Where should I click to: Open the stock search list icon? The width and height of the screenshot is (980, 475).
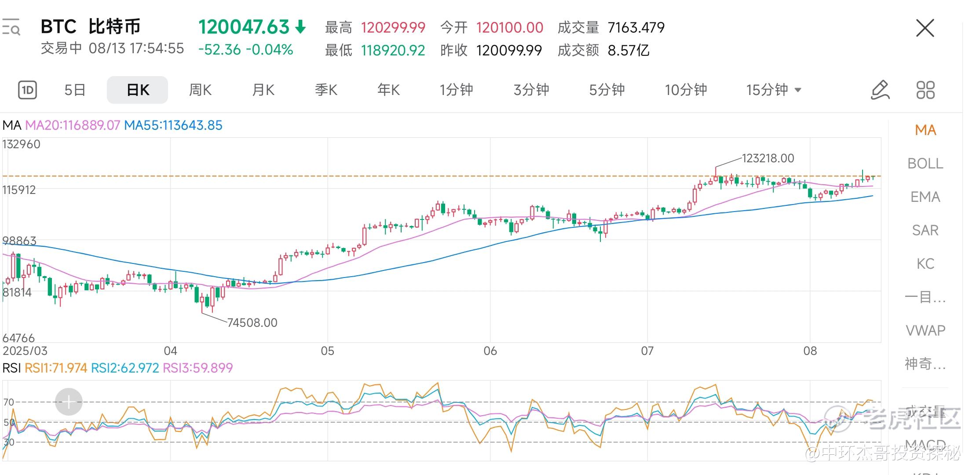point(11,27)
